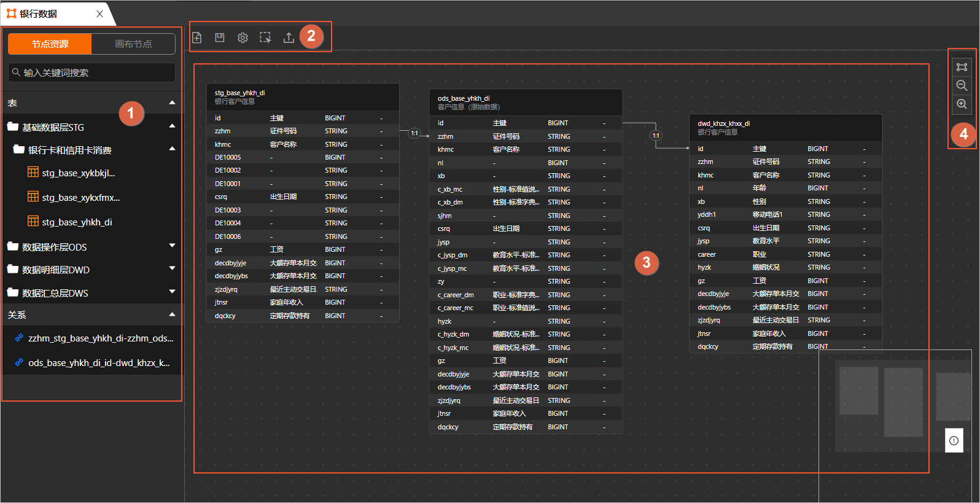980x503 pixels.
Task: Switch to 节点资源 tab
Action: [x=50, y=44]
